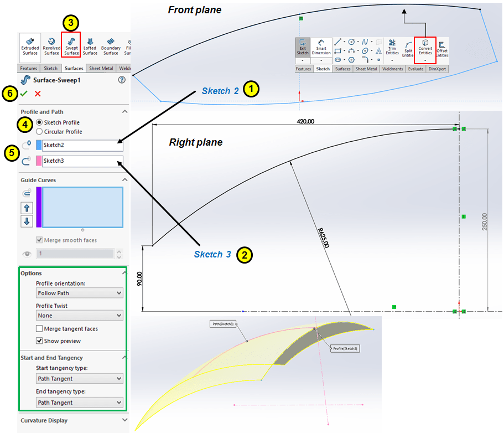Viewport: 504px width, 433px height.
Task: Cancel the sweep with red X
Action: coord(38,94)
